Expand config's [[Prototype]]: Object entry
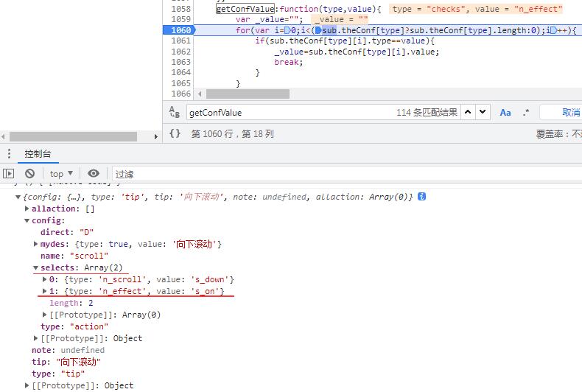Screen dimensions: 582x392 [35, 338]
